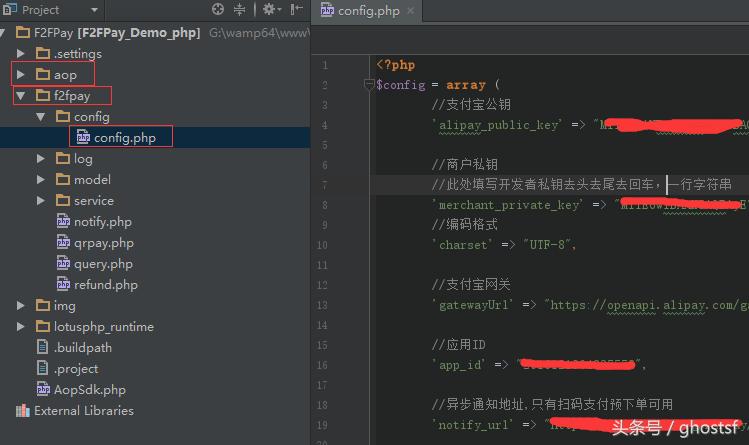Click the External Libraries icon
This screenshot has width=749, height=445.
tap(22, 411)
